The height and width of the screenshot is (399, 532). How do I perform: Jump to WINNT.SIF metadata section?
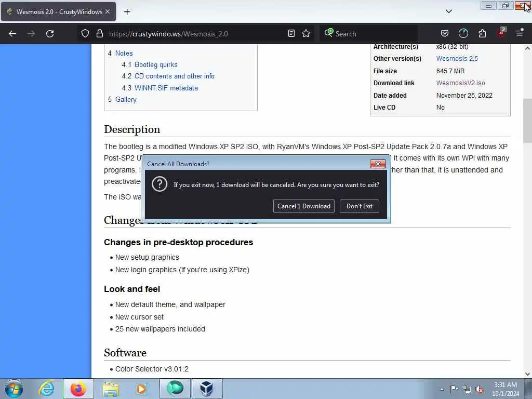166,88
